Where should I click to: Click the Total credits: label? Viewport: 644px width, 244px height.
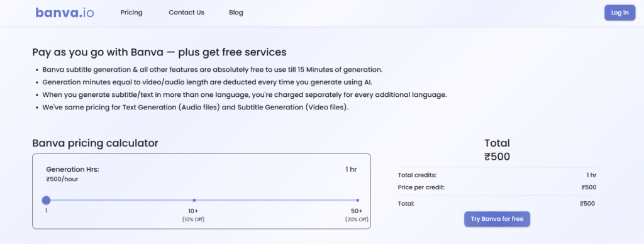(418, 175)
